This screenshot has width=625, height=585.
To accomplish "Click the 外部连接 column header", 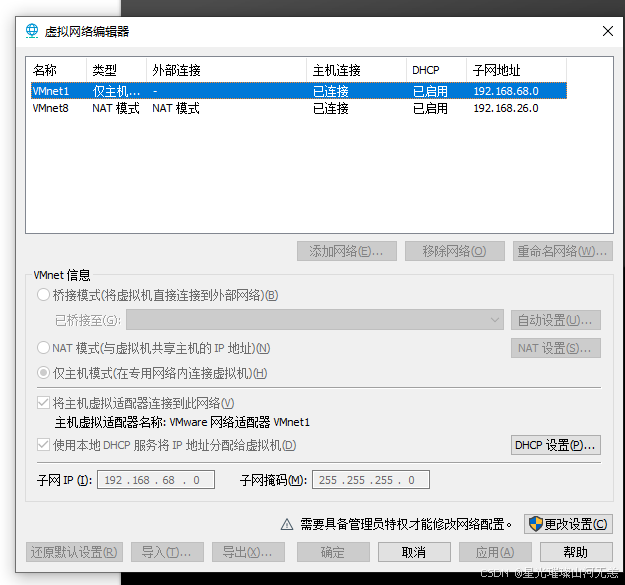I will [226, 70].
